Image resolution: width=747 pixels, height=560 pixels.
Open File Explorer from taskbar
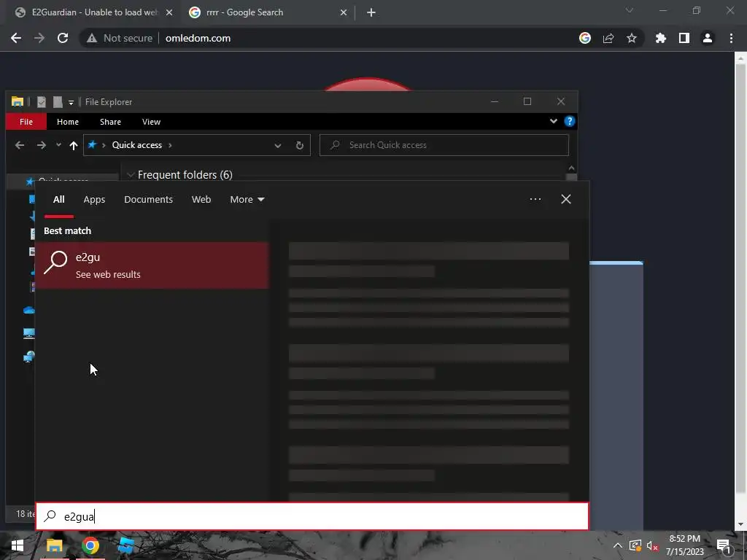[54, 545]
